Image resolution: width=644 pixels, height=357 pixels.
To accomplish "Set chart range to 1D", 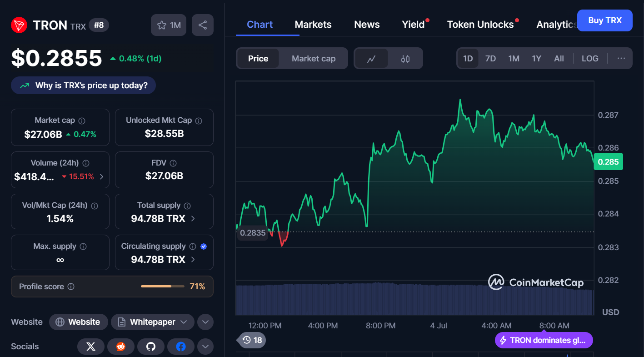I will [468, 59].
